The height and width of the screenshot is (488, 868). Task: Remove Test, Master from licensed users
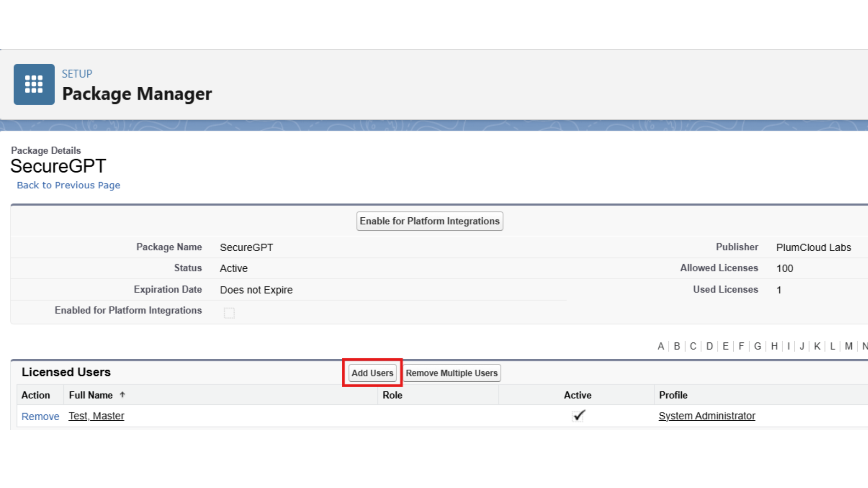40,417
